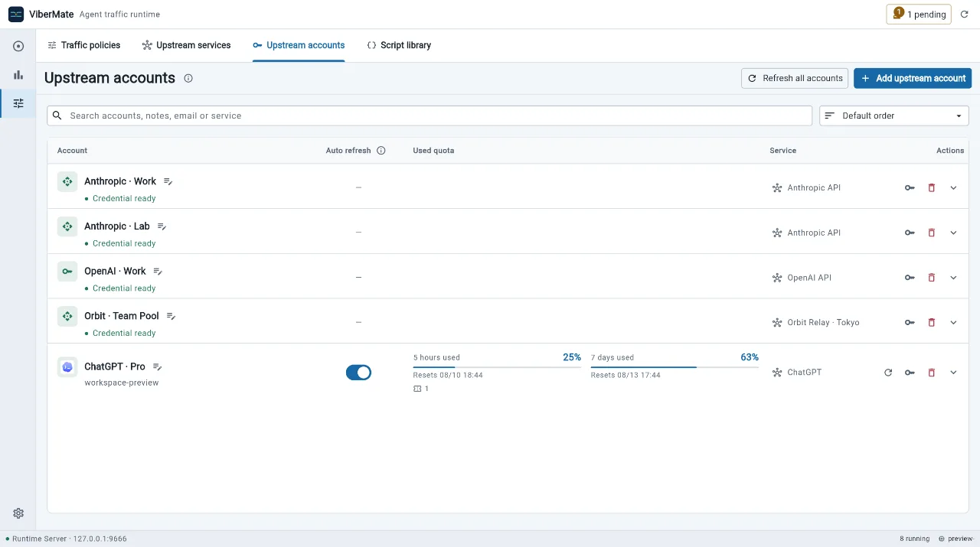
Task: Click the 8 running status indicator
Action: coord(914,539)
